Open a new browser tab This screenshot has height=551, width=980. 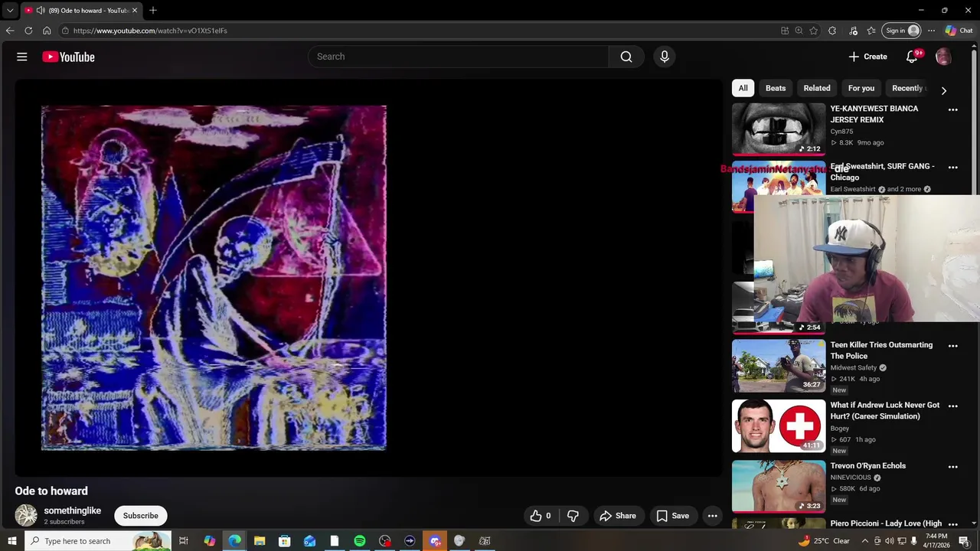[x=153, y=11]
